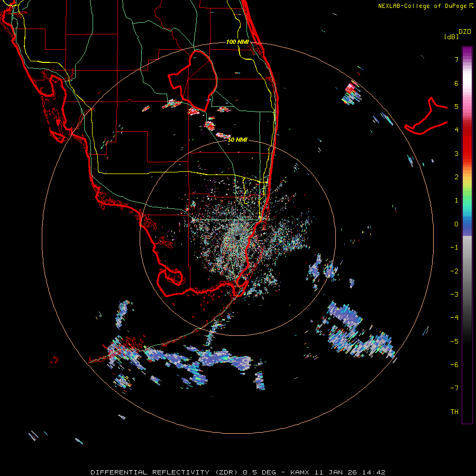Select the "7" value on the color scale

coord(456,59)
